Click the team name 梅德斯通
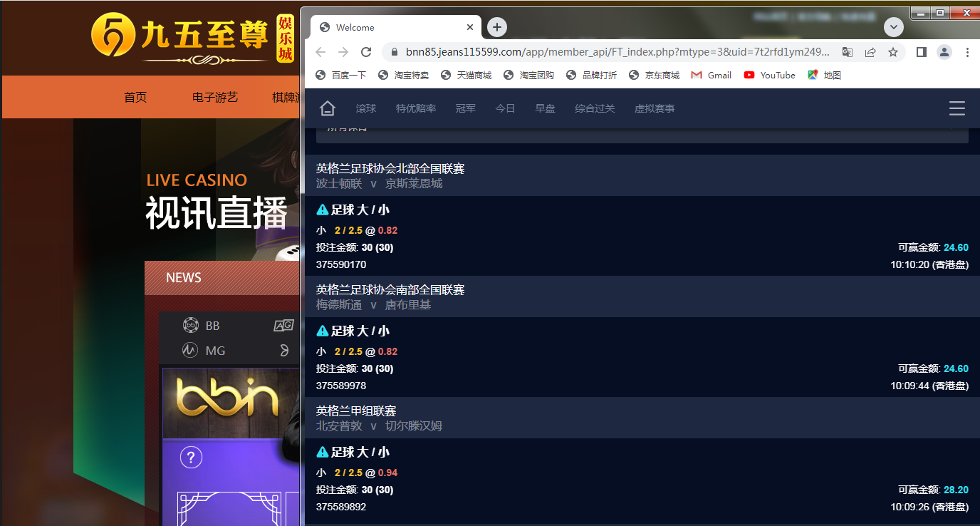 click(x=339, y=305)
